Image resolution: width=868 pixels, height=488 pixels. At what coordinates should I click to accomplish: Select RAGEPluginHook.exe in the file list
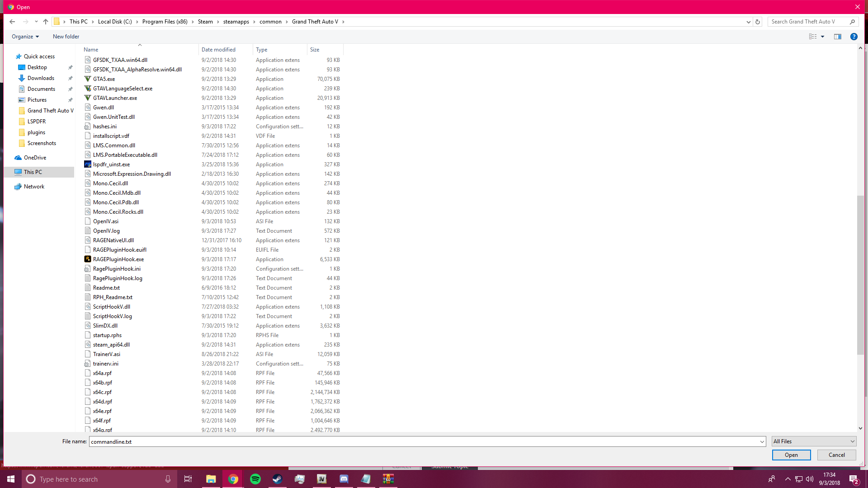tap(118, 259)
